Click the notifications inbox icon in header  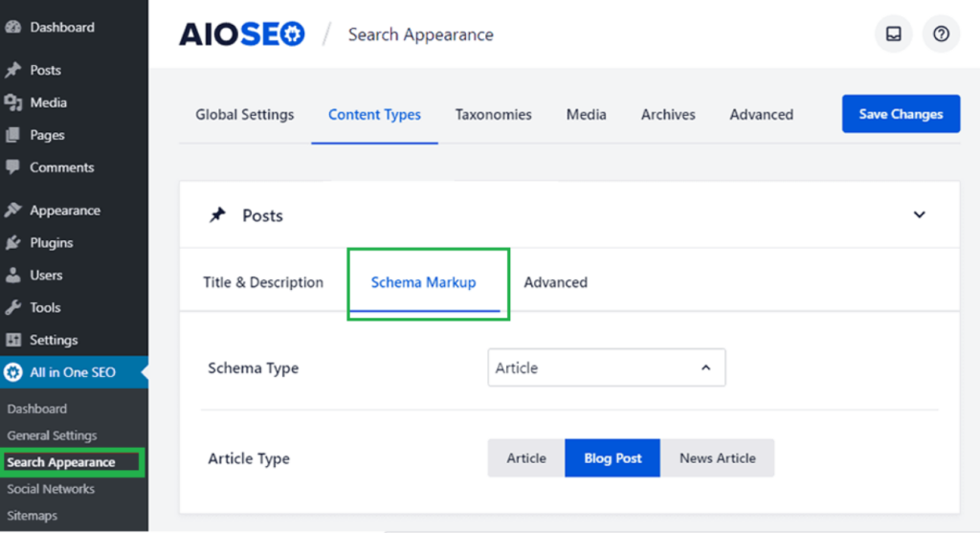[x=893, y=34]
